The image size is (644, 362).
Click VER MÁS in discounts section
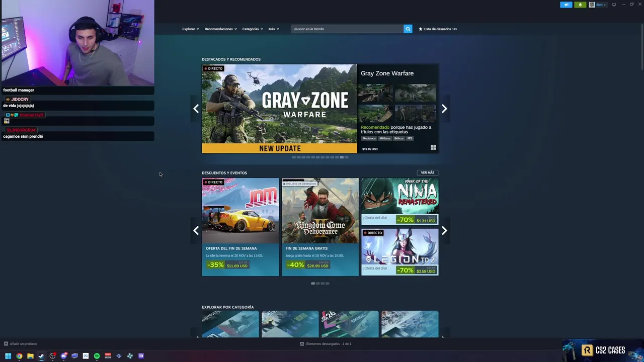428,172
